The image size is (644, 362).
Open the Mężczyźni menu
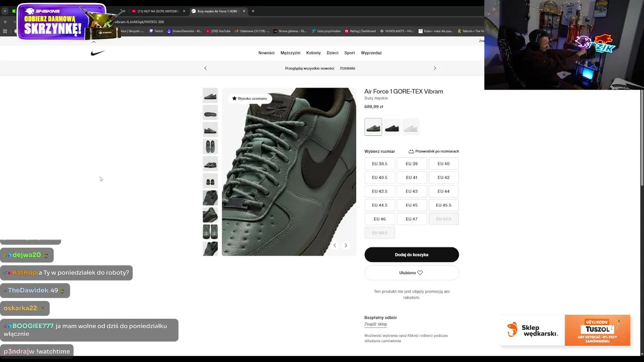click(x=290, y=53)
